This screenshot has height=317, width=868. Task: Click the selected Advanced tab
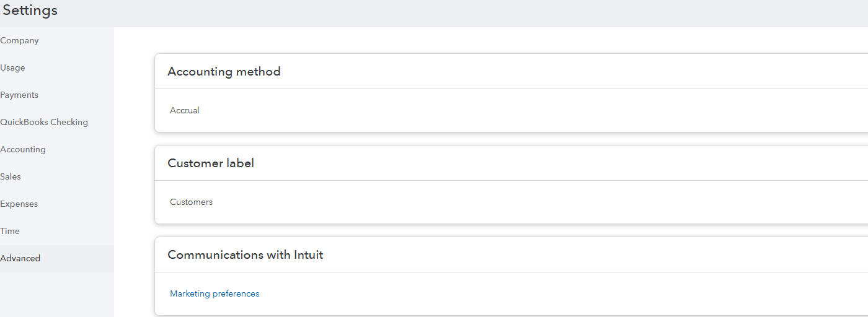pos(21,259)
